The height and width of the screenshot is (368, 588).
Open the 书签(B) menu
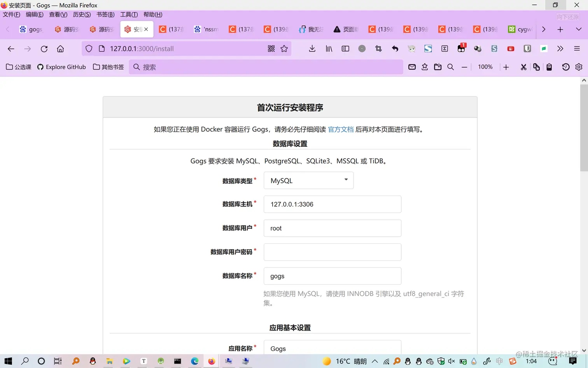click(x=105, y=14)
